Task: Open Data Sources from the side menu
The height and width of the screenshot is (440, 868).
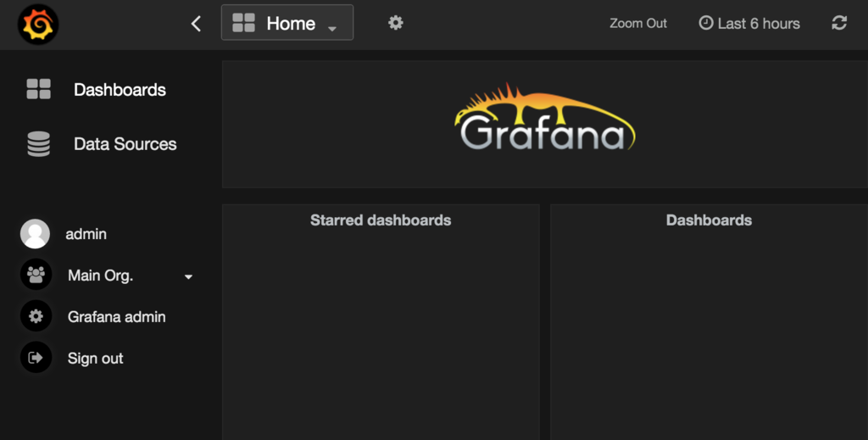Action: pos(125,144)
